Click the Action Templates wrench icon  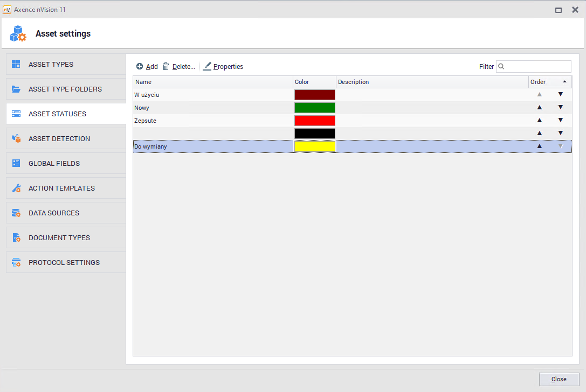[x=16, y=188]
